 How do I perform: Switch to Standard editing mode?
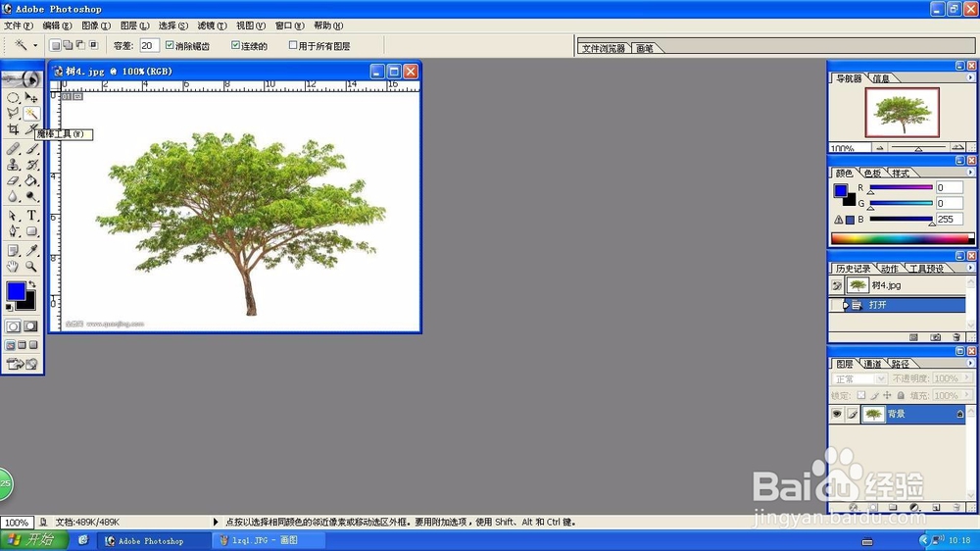tap(13, 326)
